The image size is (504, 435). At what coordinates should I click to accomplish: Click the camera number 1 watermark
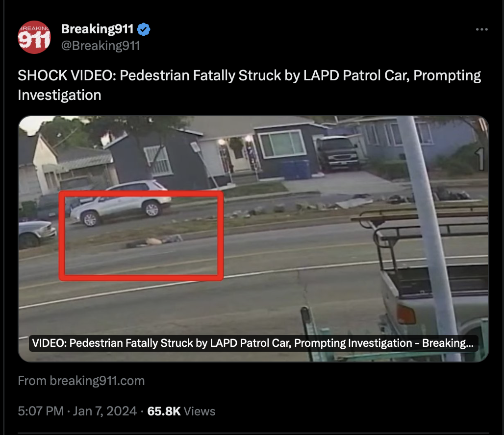point(479,159)
